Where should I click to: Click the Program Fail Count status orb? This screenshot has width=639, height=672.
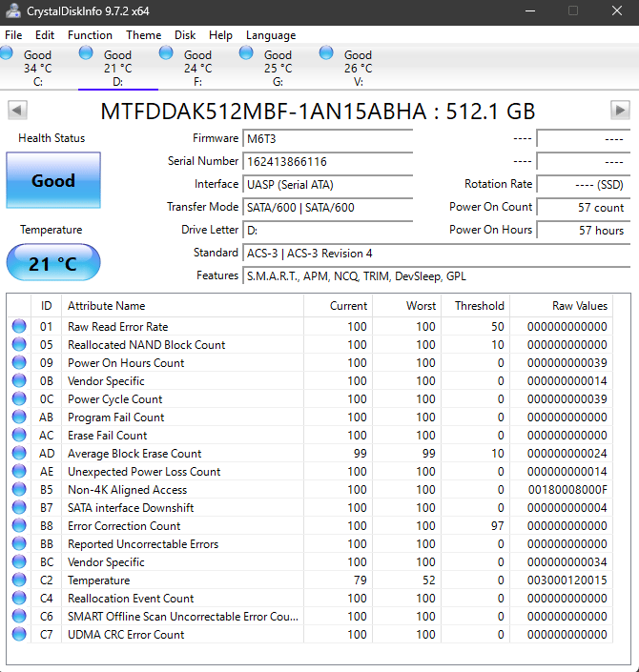(x=19, y=417)
